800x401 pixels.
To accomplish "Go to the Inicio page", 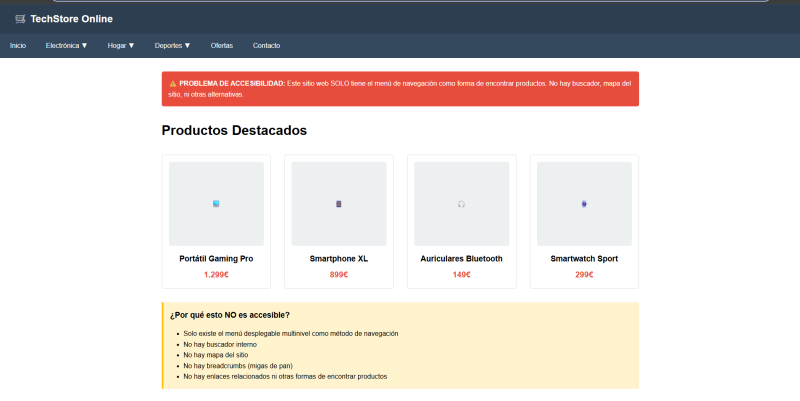I will pos(18,45).
